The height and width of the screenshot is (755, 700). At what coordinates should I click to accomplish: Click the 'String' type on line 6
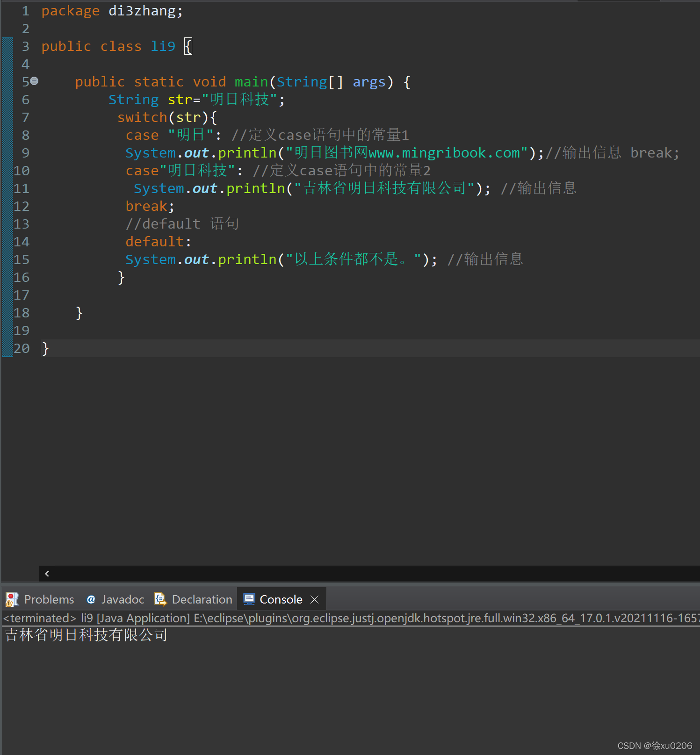(134, 100)
